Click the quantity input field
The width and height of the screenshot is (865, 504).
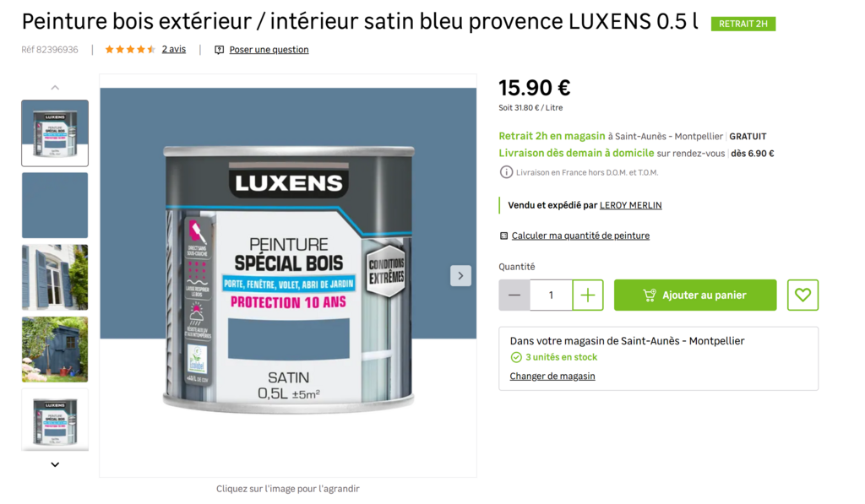tap(551, 295)
